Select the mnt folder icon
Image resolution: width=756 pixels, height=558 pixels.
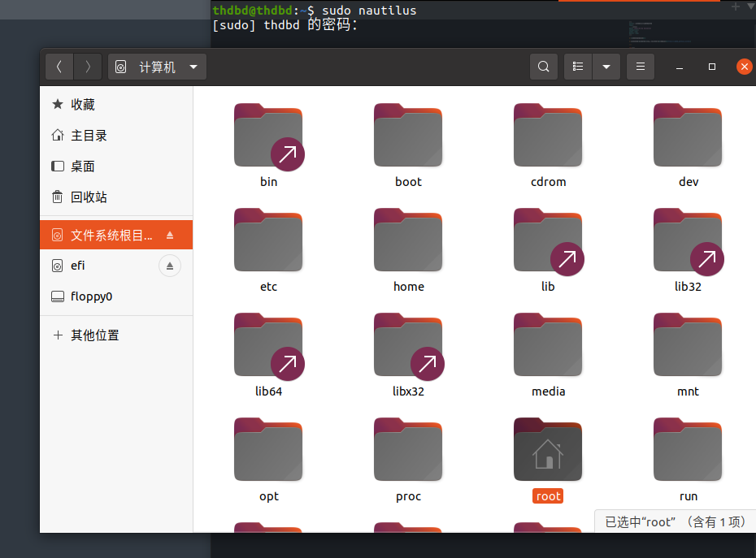click(x=688, y=344)
